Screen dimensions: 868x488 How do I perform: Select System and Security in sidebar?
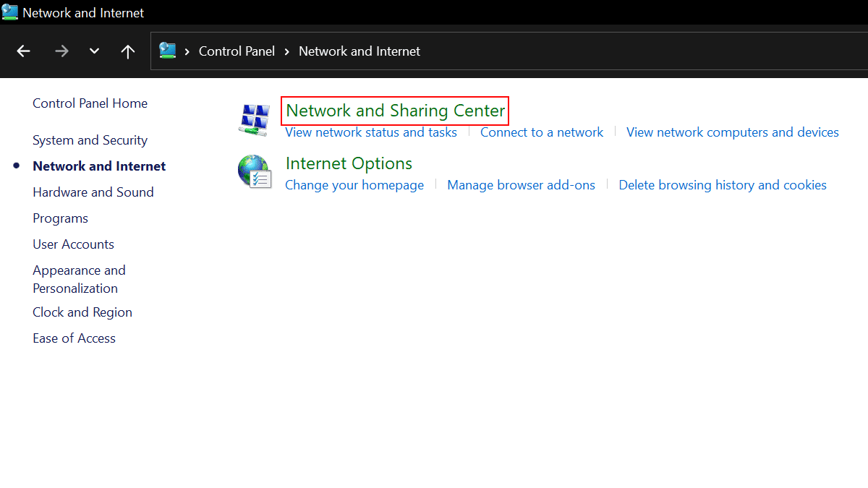click(90, 140)
